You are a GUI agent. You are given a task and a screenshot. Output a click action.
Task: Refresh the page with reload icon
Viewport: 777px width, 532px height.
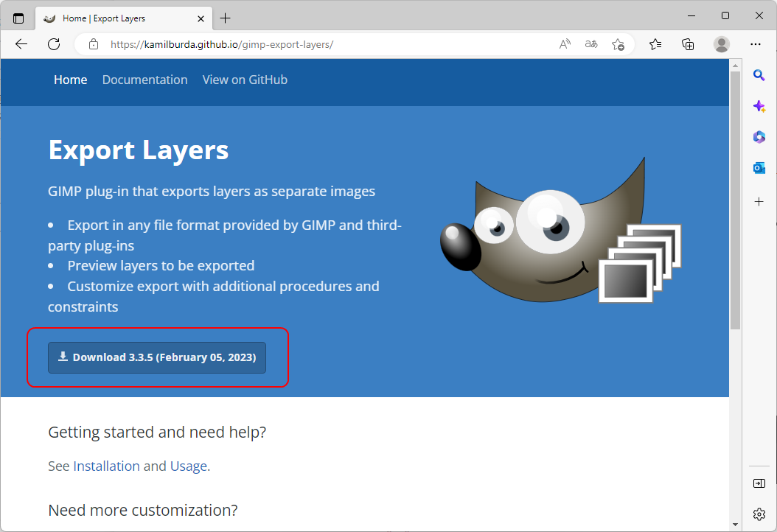pyautogui.click(x=54, y=44)
